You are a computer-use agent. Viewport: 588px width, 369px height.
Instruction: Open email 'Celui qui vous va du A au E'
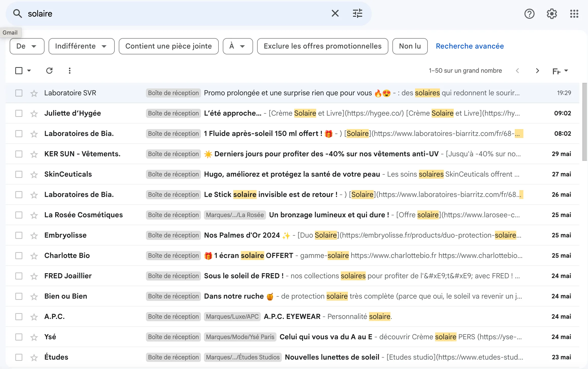(x=326, y=337)
